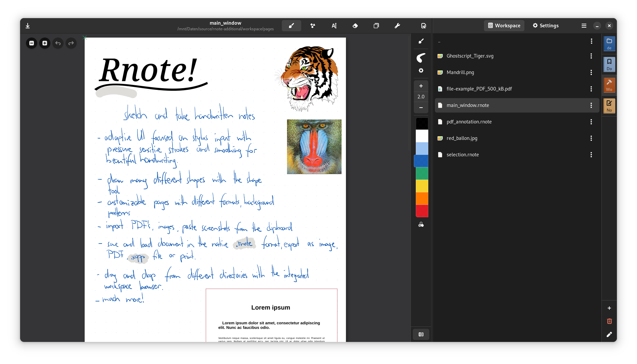637x364 pixels.
Task: Select the Shaper tool in header
Action: click(313, 26)
